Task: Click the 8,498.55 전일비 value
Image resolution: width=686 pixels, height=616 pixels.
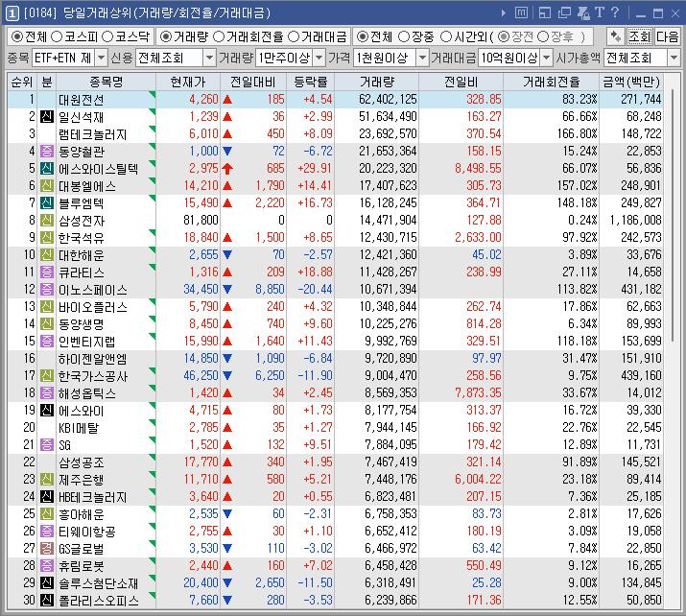Action: tap(478, 169)
